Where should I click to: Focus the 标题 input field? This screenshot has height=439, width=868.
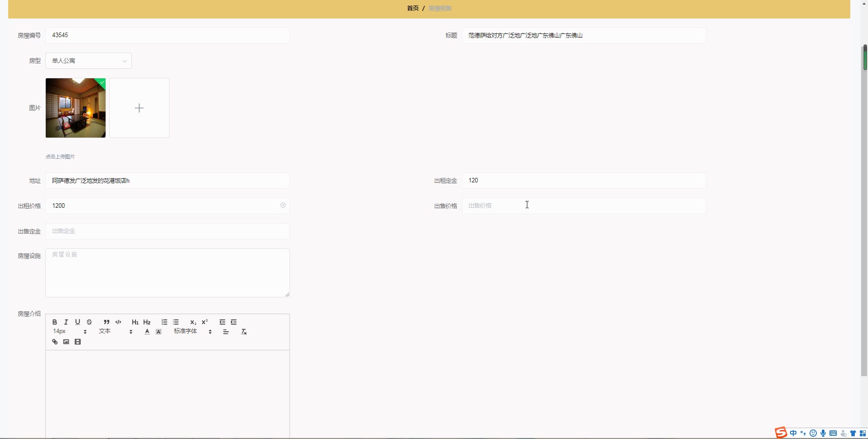[584, 35]
